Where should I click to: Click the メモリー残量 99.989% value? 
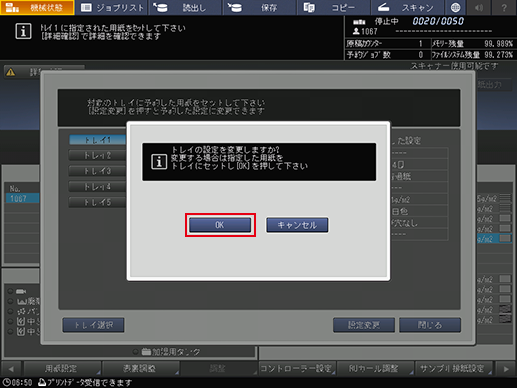coord(498,44)
